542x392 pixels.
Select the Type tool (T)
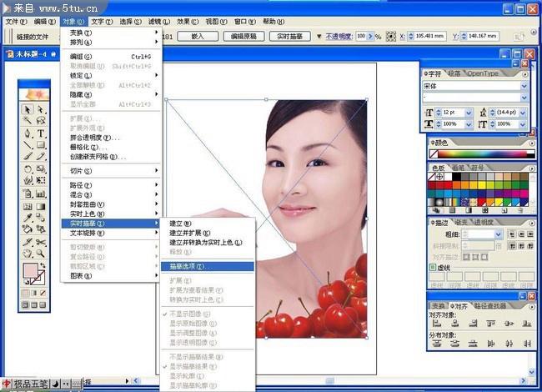[x=40, y=133]
